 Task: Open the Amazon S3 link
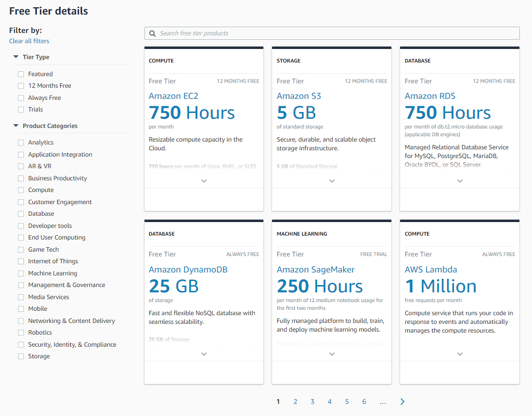pos(299,96)
